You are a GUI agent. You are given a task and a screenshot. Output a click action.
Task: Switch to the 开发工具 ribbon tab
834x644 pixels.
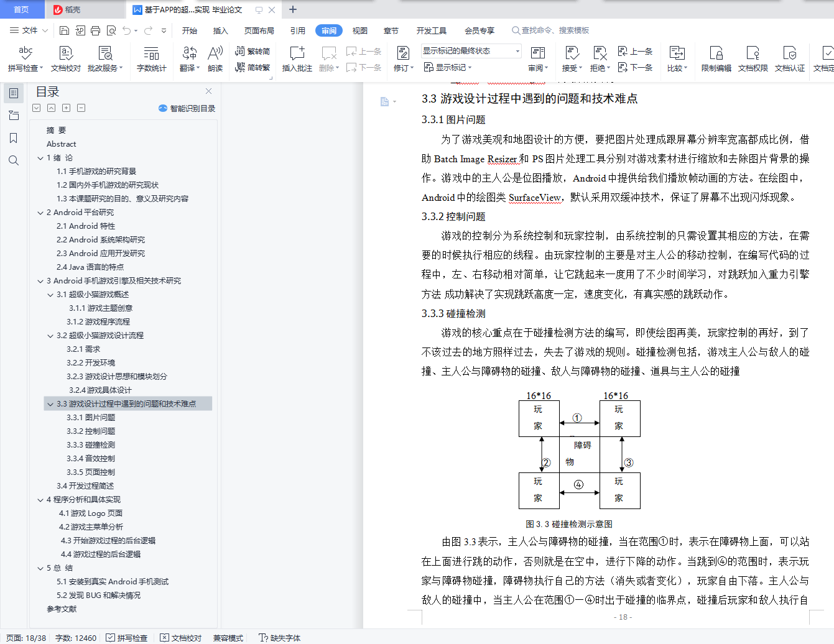tap(432, 30)
